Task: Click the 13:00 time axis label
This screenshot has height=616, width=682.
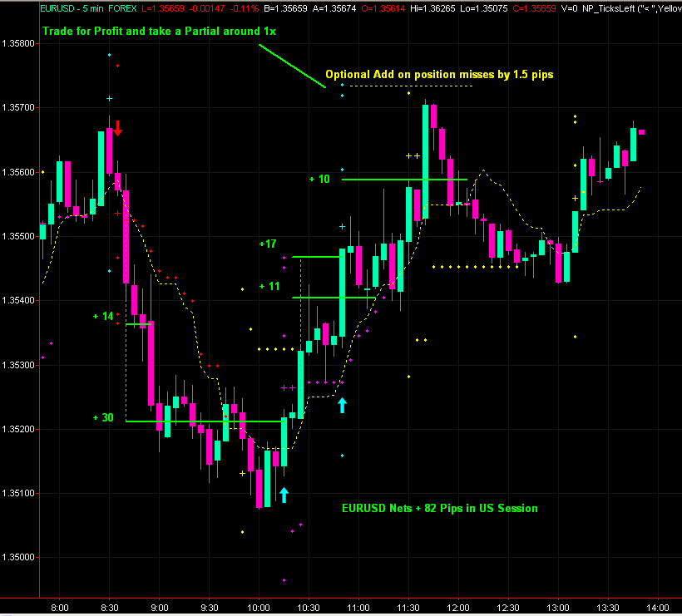Action: (558, 608)
